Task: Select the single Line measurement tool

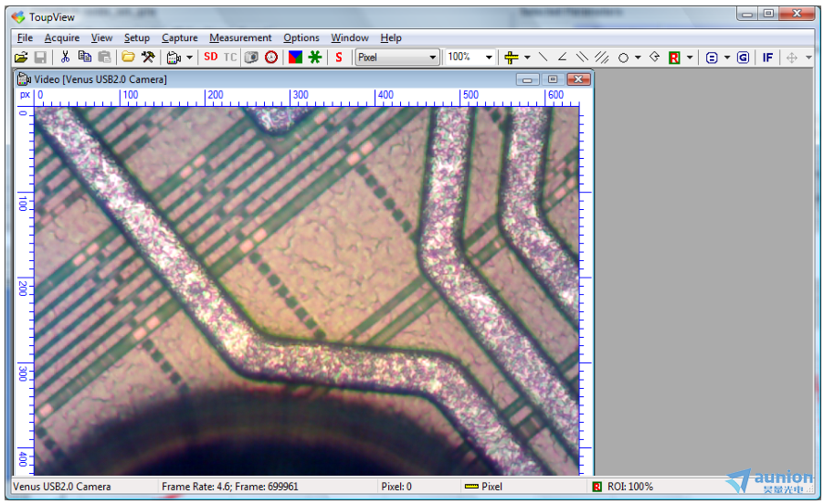Action: point(544,57)
